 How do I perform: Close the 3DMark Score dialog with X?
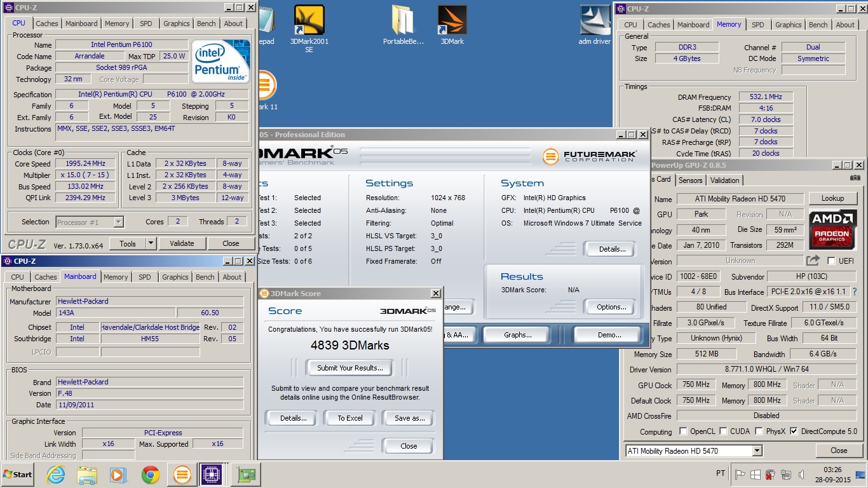436,294
